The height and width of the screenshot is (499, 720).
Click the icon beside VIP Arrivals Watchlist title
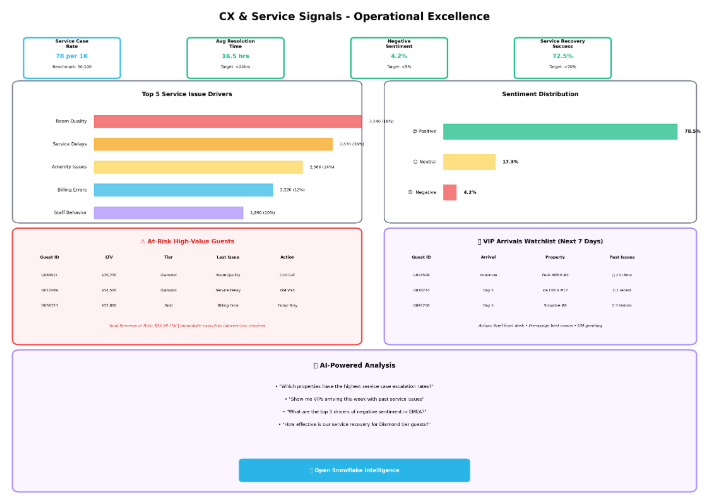tap(481, 241)
